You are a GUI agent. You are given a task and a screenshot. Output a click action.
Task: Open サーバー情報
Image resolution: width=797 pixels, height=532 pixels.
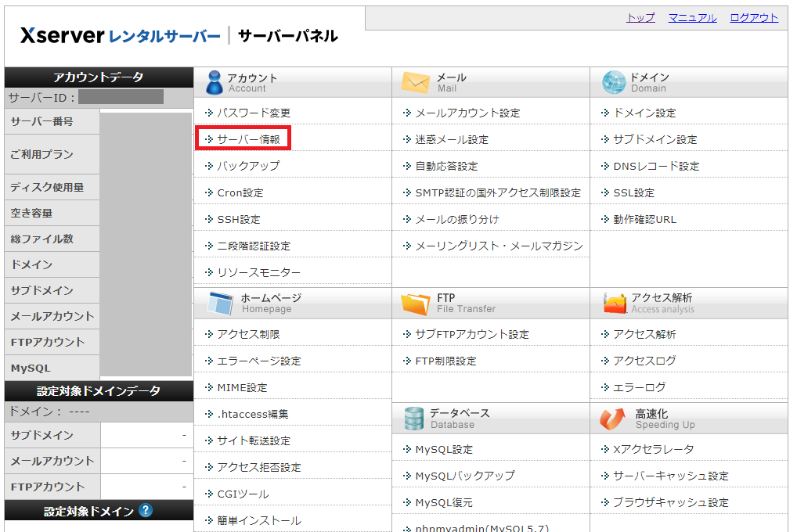[248, 139]
